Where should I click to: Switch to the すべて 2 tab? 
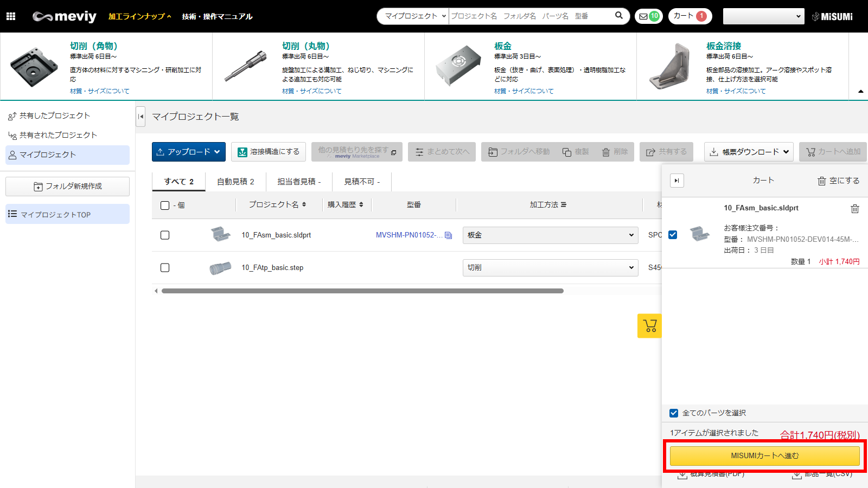pos(178,182)
